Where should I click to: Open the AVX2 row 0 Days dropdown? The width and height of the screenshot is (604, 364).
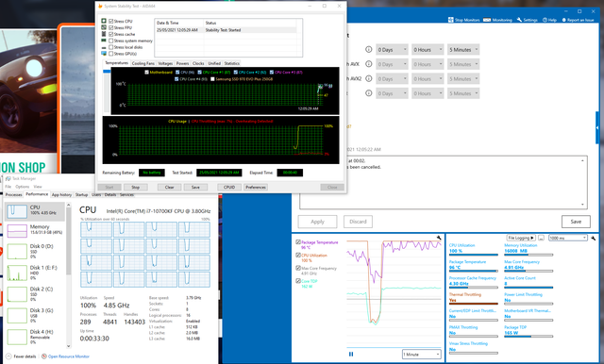coord(392,79)
